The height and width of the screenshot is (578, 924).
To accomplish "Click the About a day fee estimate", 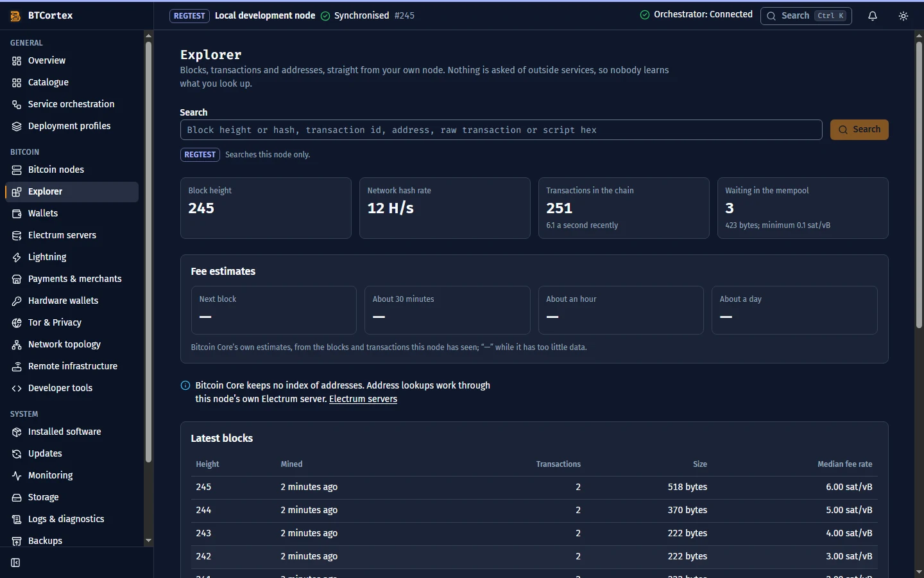I will pos(794,310).
